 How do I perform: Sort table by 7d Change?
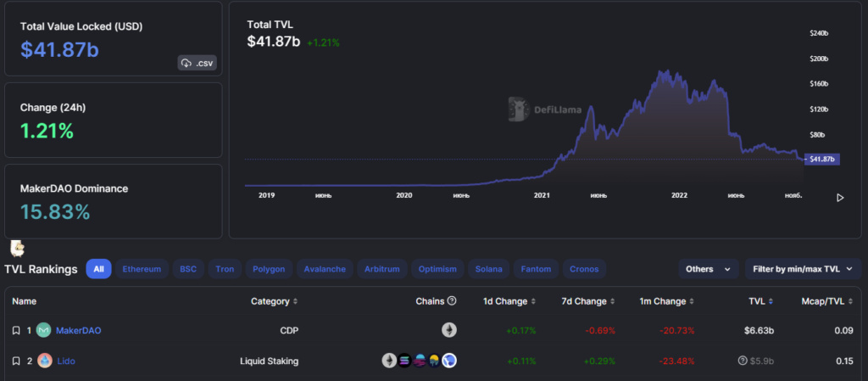click(x=588, y=301)
